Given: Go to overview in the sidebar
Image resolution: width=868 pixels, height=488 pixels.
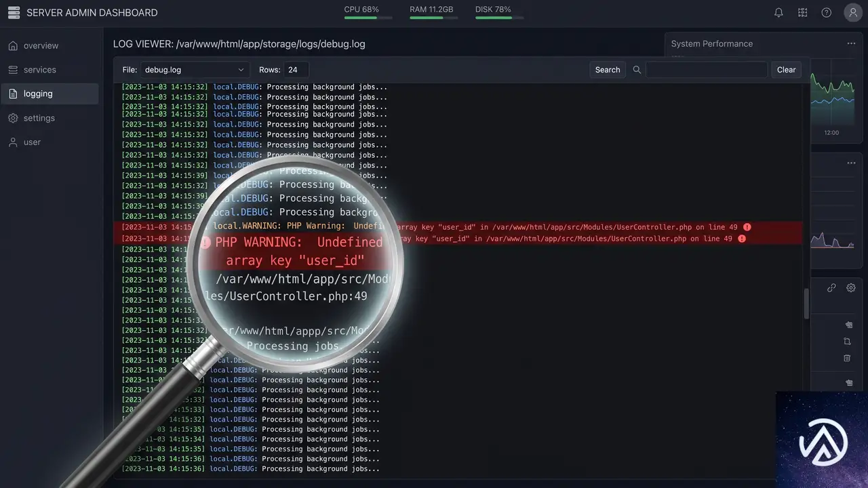Looking at the screenshot, I should (x=50, y=45).
